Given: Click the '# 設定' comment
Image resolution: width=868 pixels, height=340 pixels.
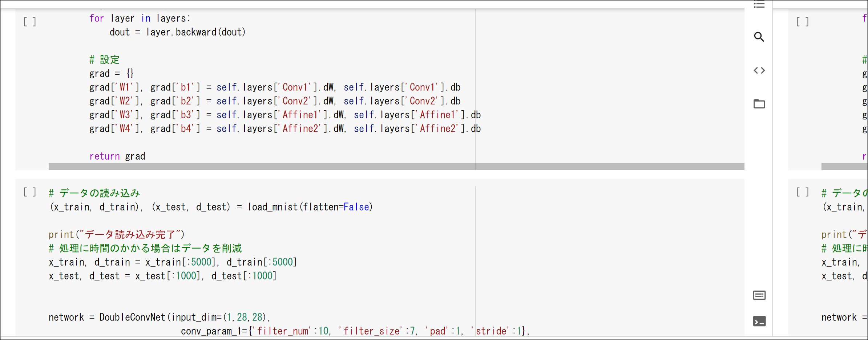Looking at the screenshot, I should pyautogui.click(x=105, y=60).
